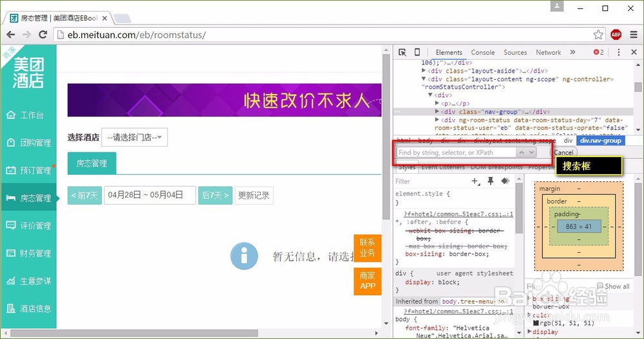Close the 房态管理 browser tab
The height and width of the screenshot is (339, 644).
coord(105,18)
